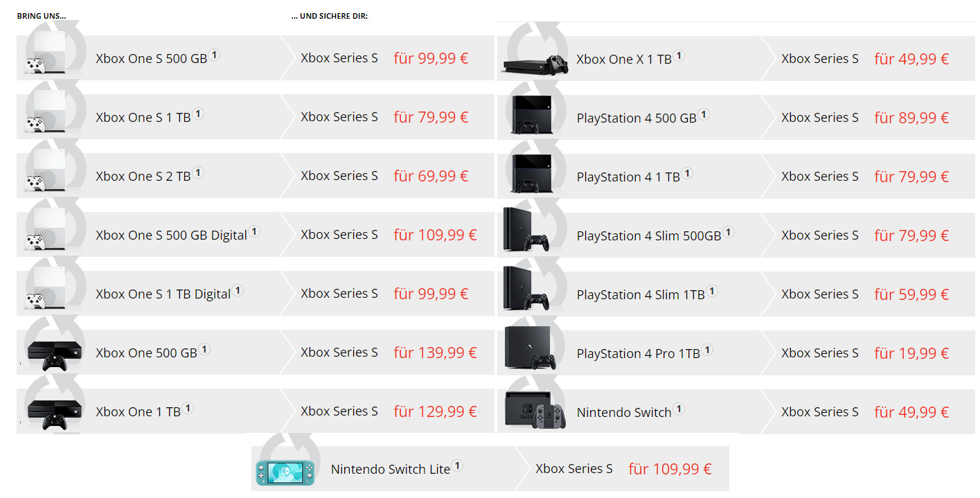Select the Xbox One S 1 TB trade-in label
The height and width of the screenshot is (498, 980).
(143, 117)
